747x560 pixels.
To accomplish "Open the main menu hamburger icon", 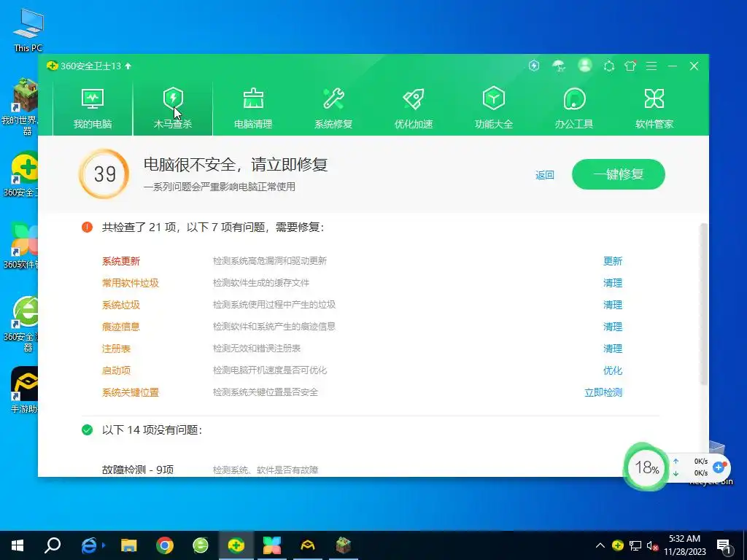I will tap(651, 66).
